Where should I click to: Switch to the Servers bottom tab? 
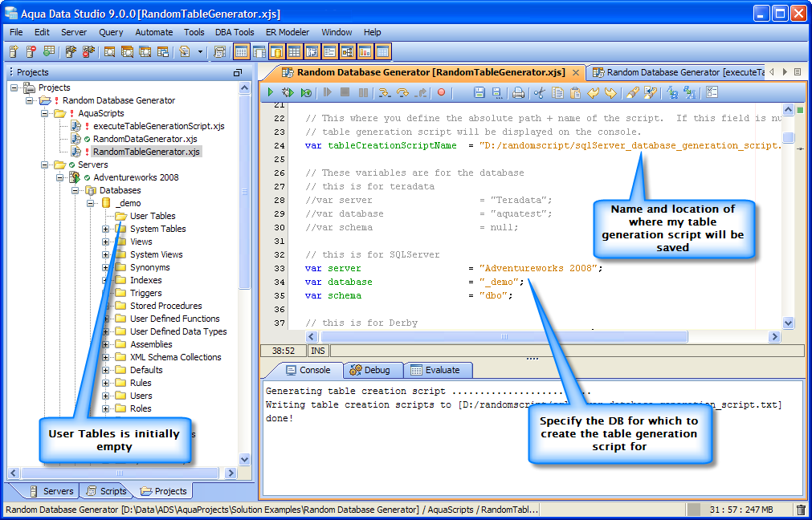(51, 491)
